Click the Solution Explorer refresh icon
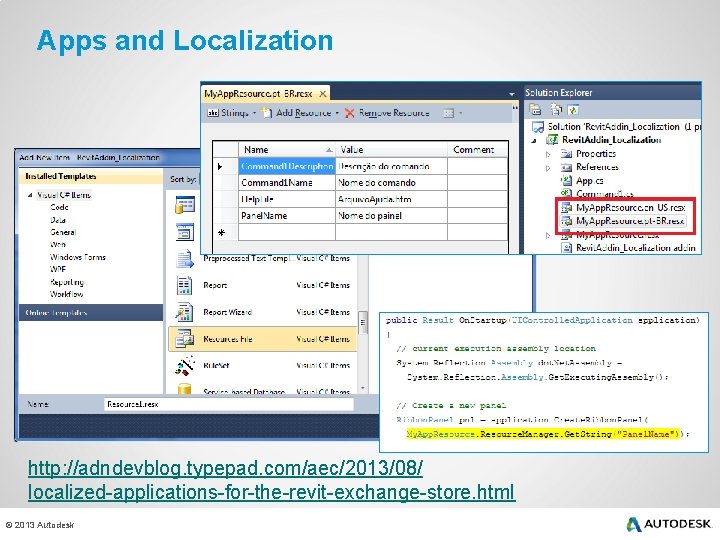This screenshot has width=720, height=540. [573, 110]
